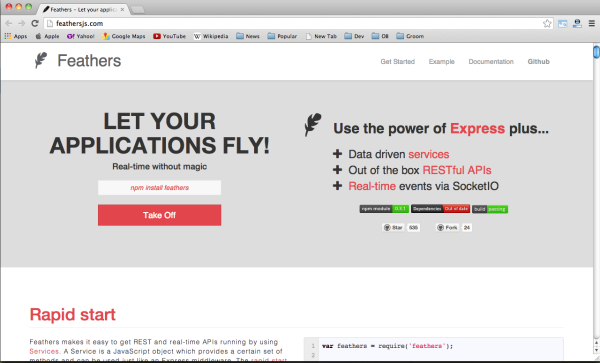Image resolution: width=600 pixels, height=363 pixels.
Task: Click the scrollbar down arrow
Action: click(x=596, y=350)
